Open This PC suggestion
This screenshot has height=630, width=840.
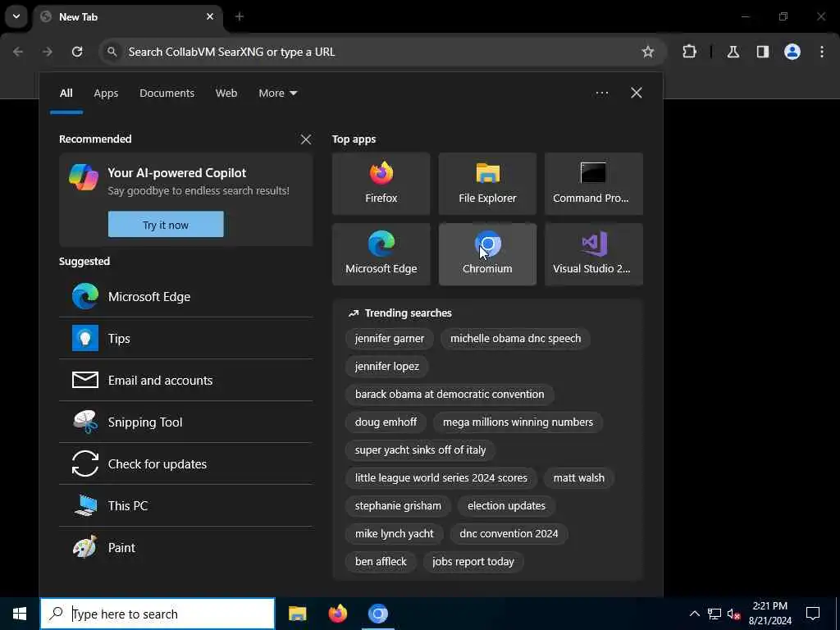coord(186,505)
